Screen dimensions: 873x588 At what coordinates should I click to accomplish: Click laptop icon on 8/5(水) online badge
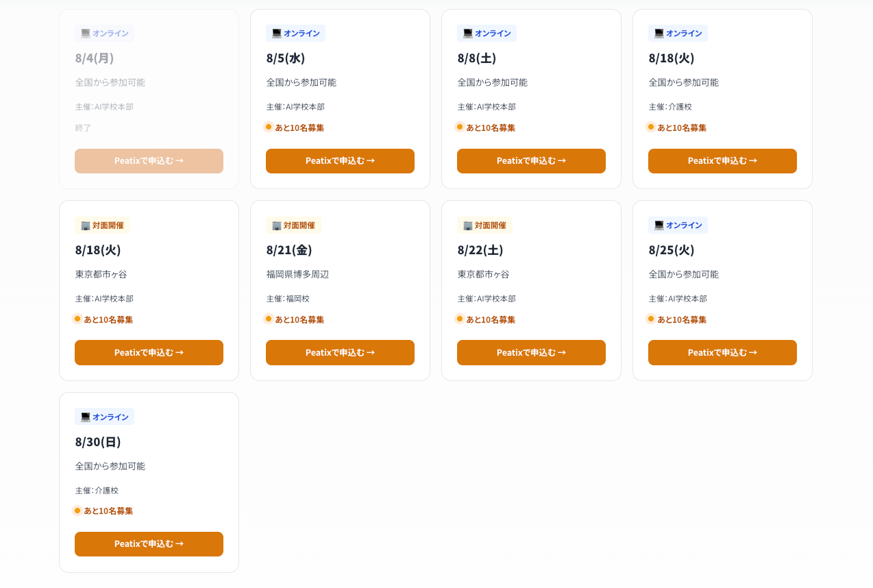click(x=277, y=34)
